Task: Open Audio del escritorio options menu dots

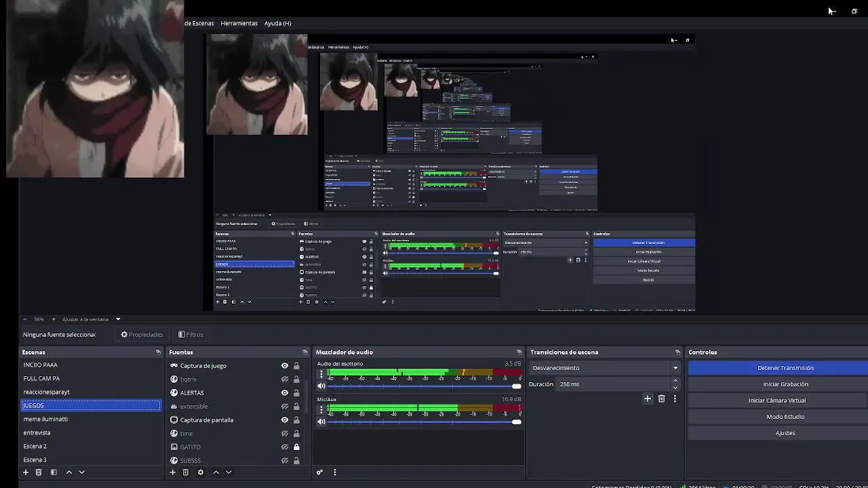Action: click(x=321, y=373)
